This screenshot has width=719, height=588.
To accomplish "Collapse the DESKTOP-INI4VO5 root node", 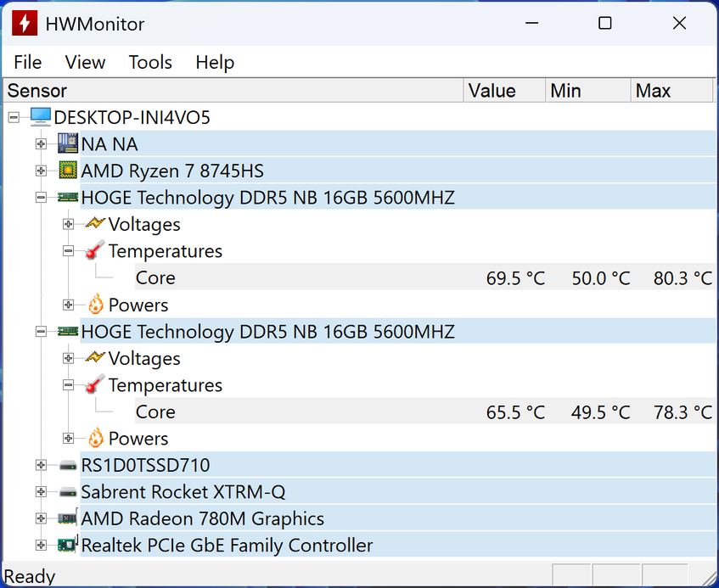I will 14,117.
